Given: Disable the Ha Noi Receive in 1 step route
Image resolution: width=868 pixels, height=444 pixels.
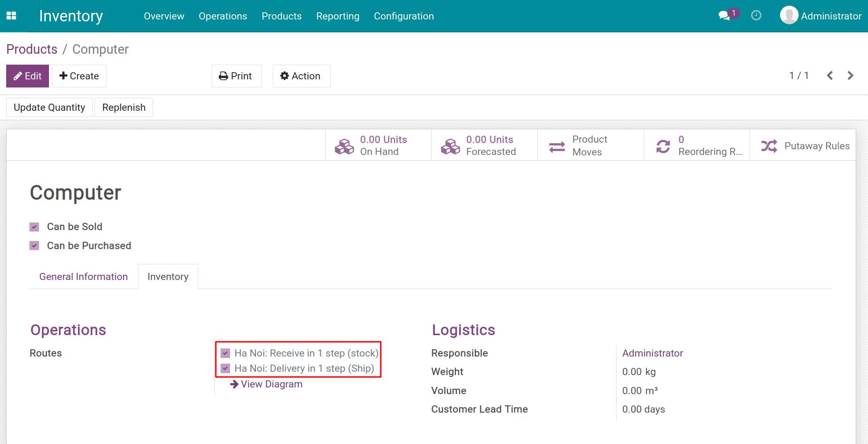Looking at the screenshot, I should [x=225, y=353].
